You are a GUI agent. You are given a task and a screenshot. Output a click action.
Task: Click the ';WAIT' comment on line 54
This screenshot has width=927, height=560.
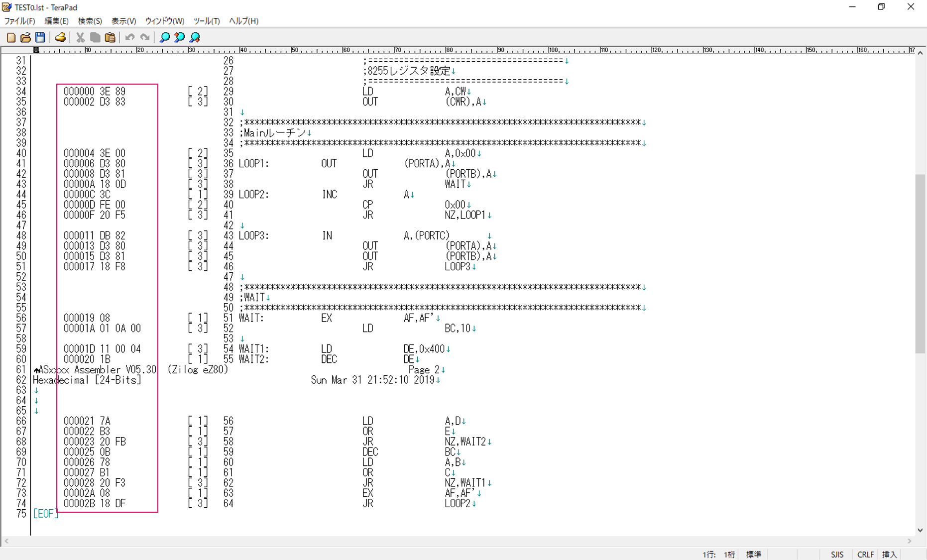252,297
